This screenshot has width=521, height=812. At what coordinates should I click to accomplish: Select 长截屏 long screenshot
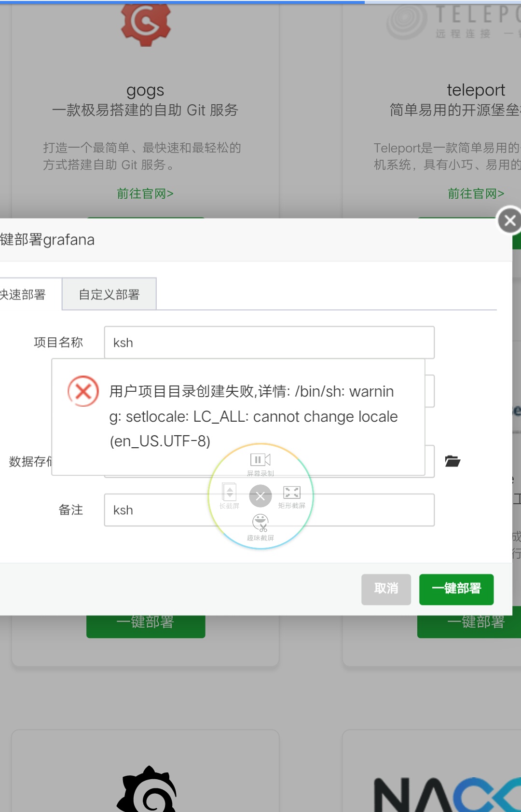pyautogui.click(x=229, y=496)
